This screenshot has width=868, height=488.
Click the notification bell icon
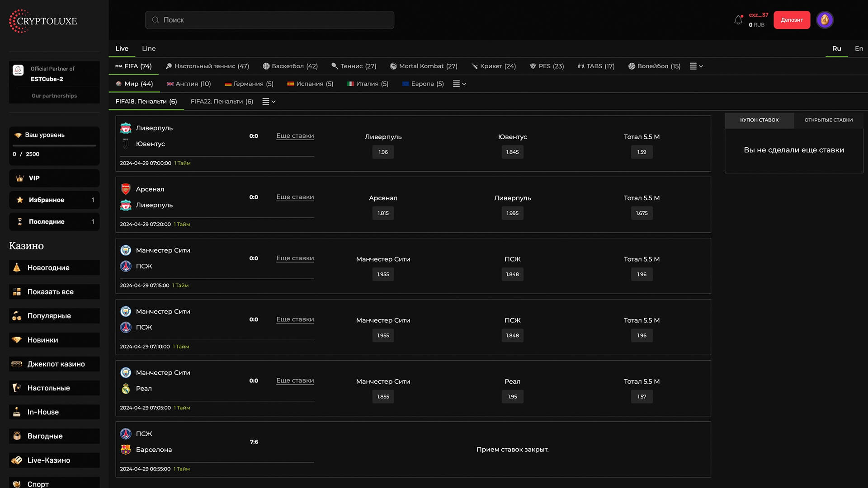point(738,20)
